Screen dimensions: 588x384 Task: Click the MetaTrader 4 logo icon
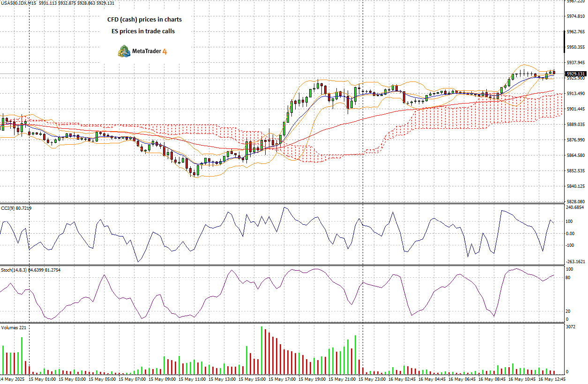pos(124,51)
